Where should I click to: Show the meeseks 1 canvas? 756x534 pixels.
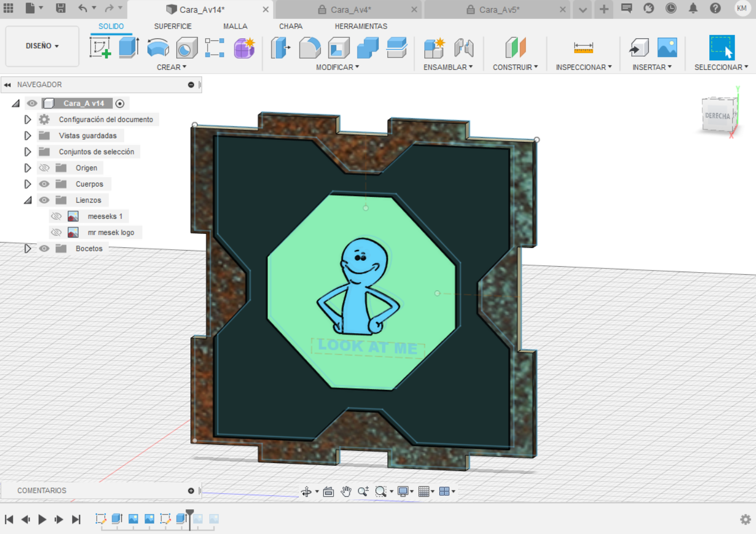point(56,216)
